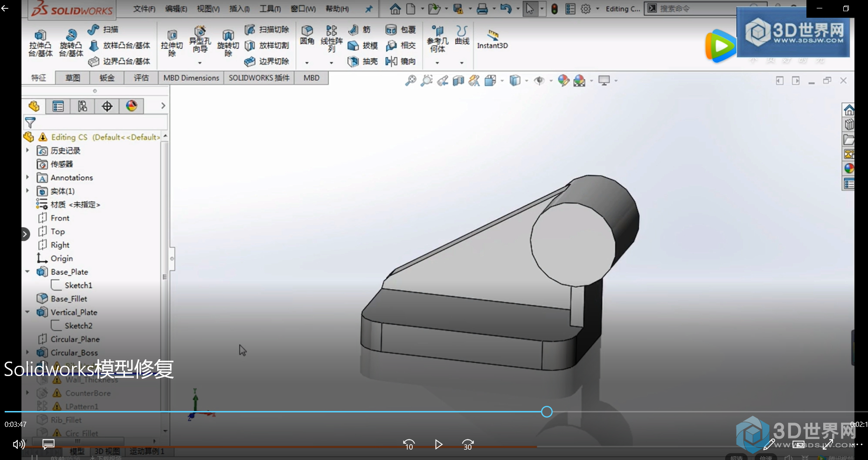Image resolution: width=868 pixels, height=460 pixels.
Task: Open the dropdown under Linear Pattern
Action: [332, 63]
